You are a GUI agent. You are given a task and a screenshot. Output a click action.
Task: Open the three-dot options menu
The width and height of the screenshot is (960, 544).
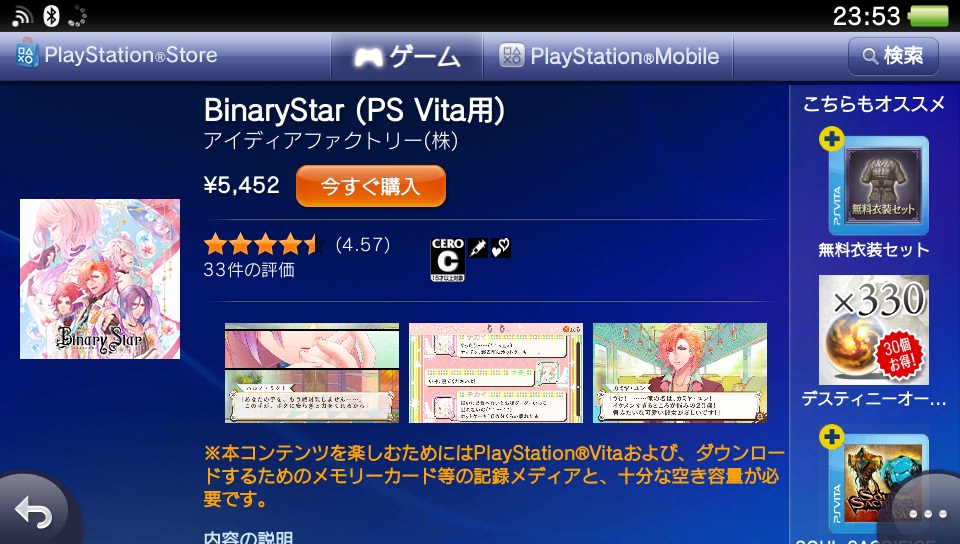pos(928,513)
